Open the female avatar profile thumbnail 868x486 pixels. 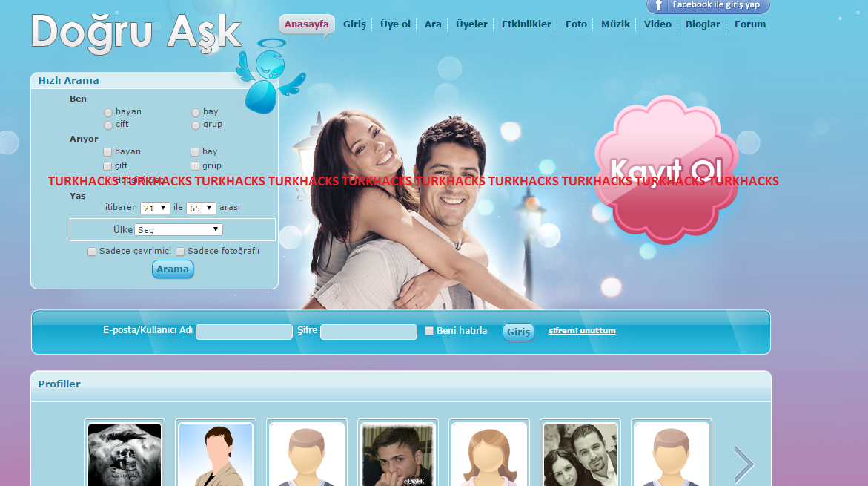[488, 454]
